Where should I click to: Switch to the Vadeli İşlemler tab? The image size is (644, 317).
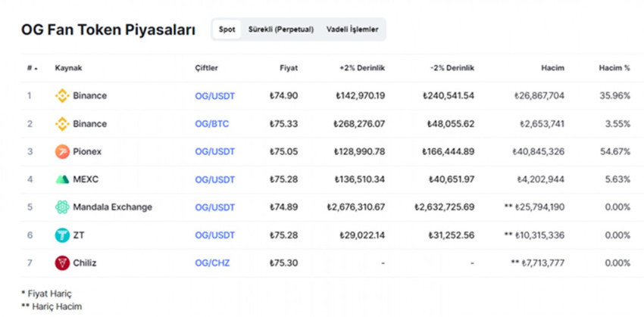pos(352,30)
